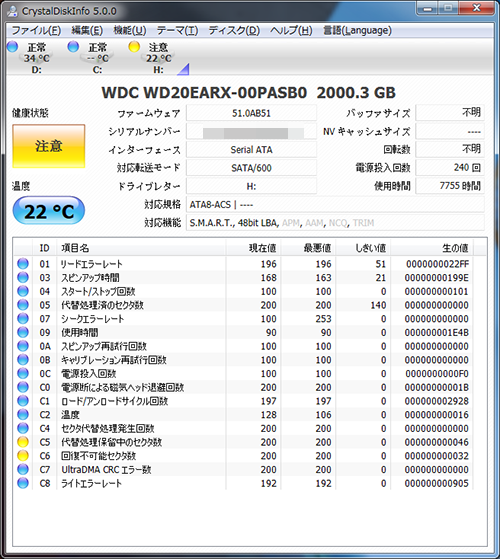Click status dot for 01 リードエラーレート
This screenshot has width=500, height=559.
click(23, 264)
